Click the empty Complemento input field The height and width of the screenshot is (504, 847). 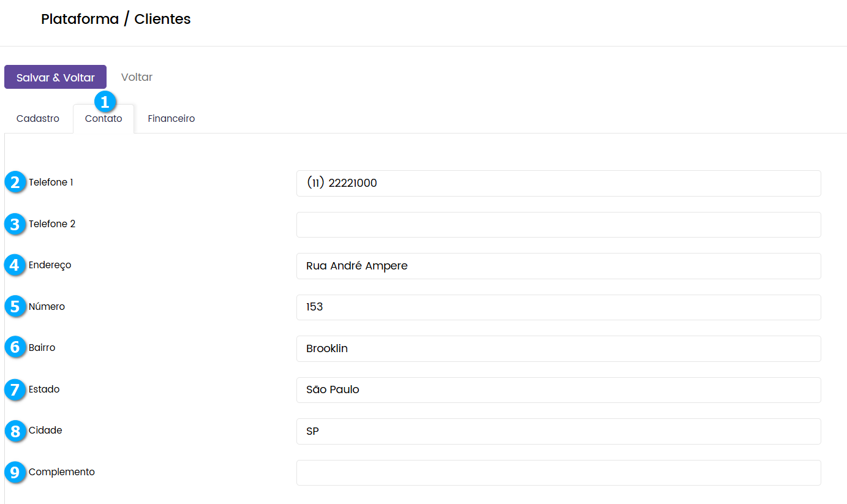[x=558, y=472]
